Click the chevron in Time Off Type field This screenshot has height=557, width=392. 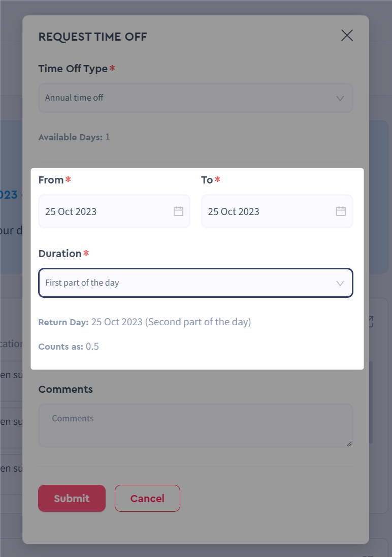(340, 99)
